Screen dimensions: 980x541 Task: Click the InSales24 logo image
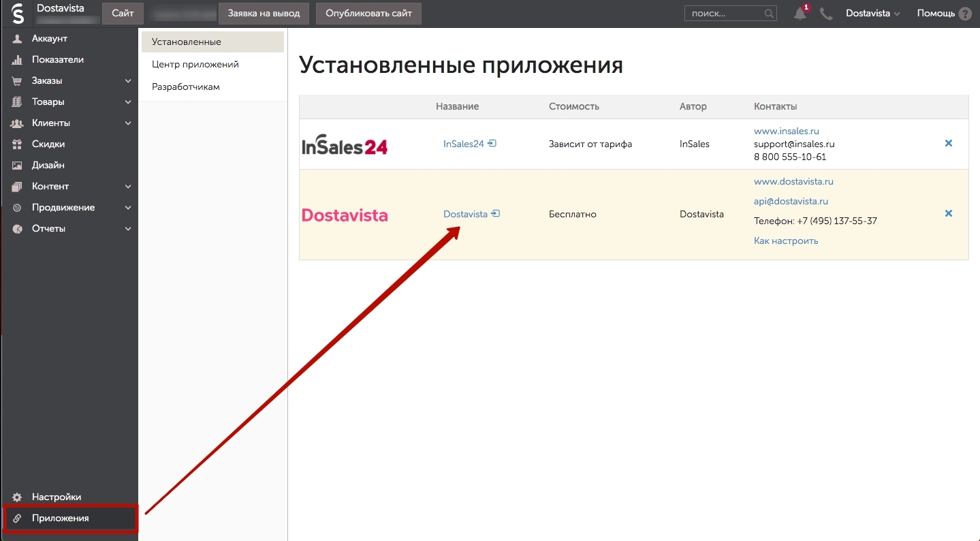click(345, 144)
